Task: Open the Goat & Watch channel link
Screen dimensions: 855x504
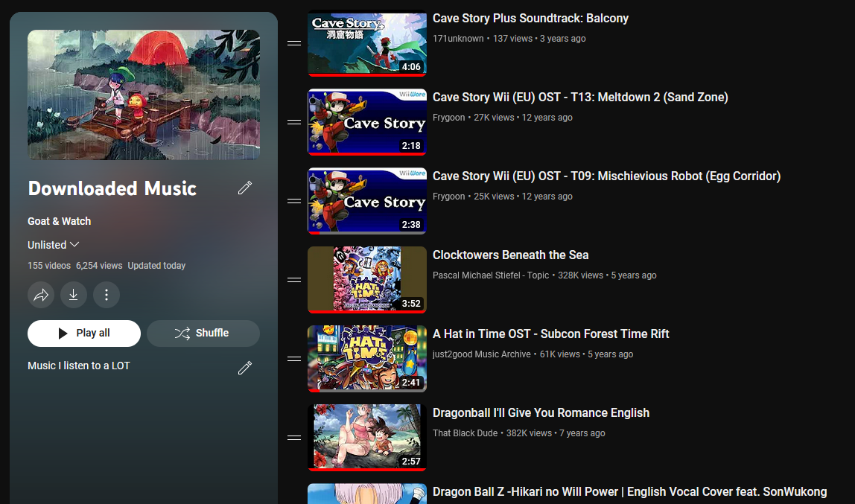Action: coord(60,221)
